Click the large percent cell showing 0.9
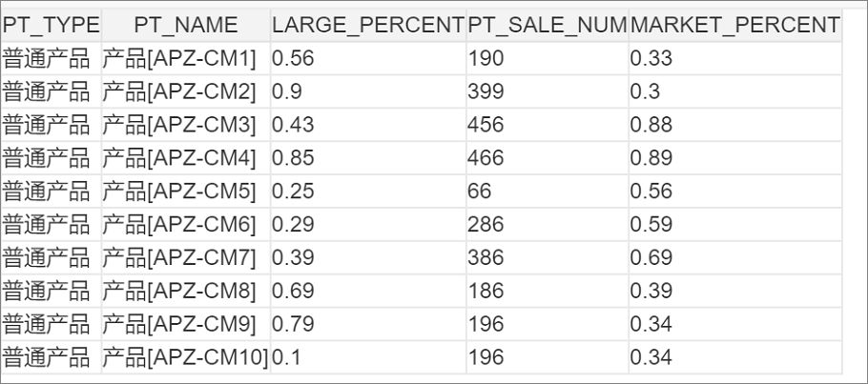Viewport: 868px width, 384px height. click(x=368, y=91)
